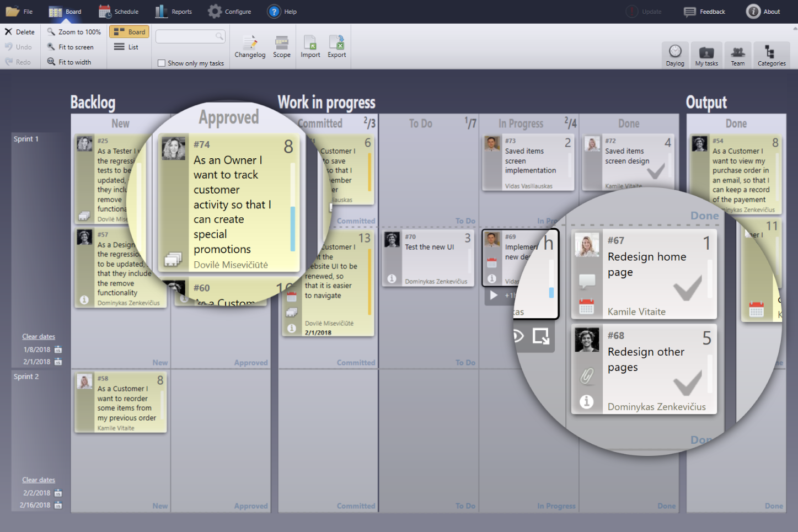Select the Sprint 2 row label

pyautogui.click(x=26, y=377)
